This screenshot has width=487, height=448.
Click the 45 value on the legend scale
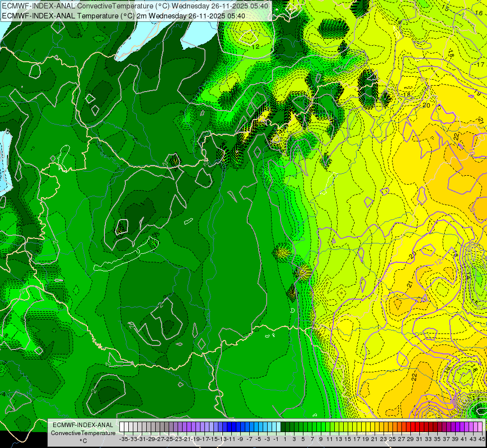click(x=482, y=439)
